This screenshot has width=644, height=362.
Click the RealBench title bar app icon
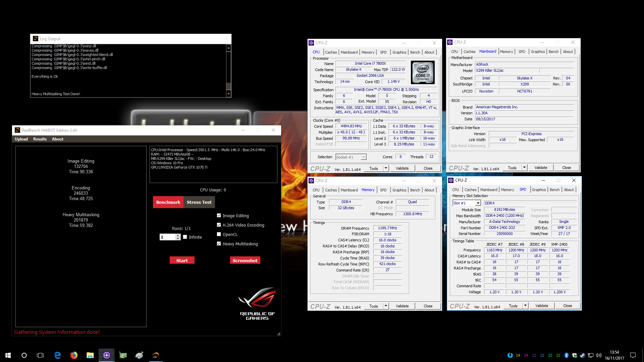click(x=17, y=130)
